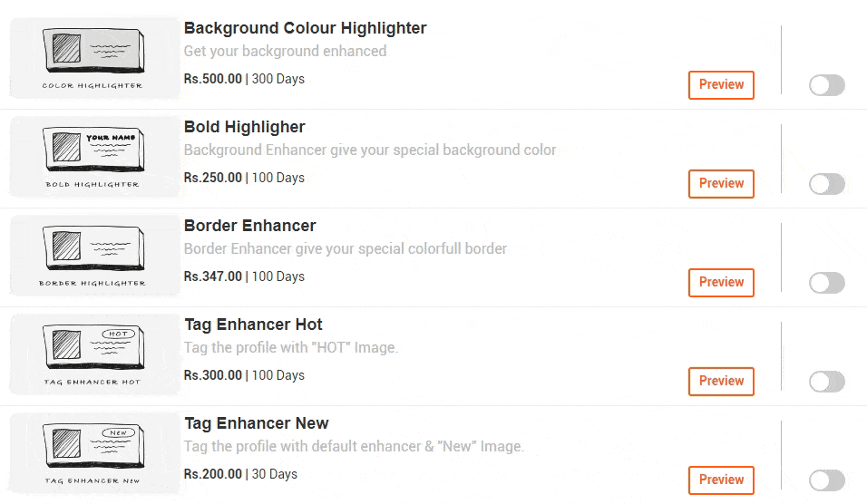Select the Tag Enhancer Hot title

pos(253,325)
